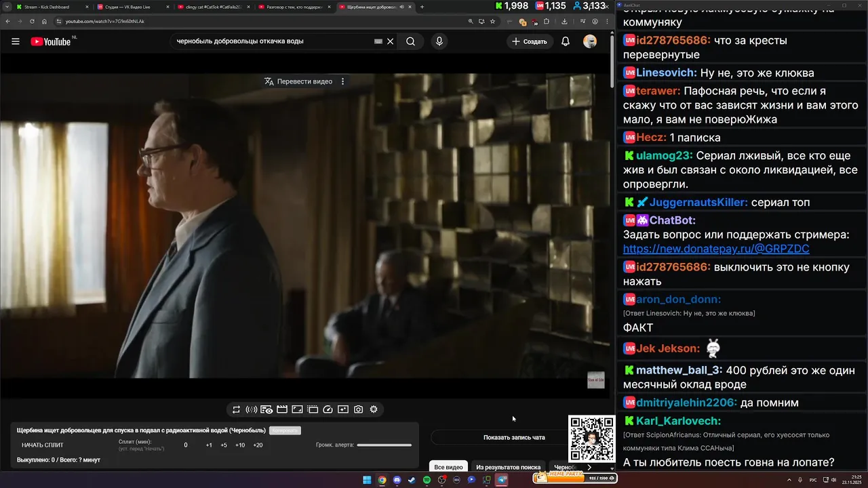
Task: Mute audio on the Щербина ищет tab
Action: click(x=402, y=7)
